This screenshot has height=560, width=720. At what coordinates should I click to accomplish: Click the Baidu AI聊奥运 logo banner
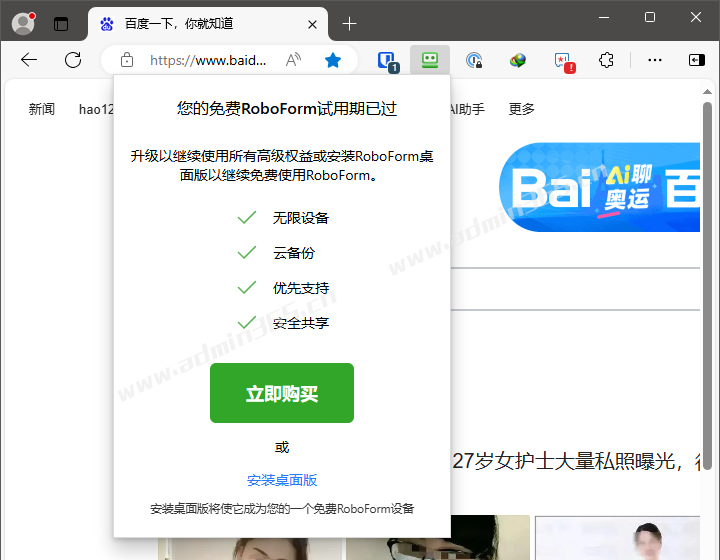(x=599, y=187)
